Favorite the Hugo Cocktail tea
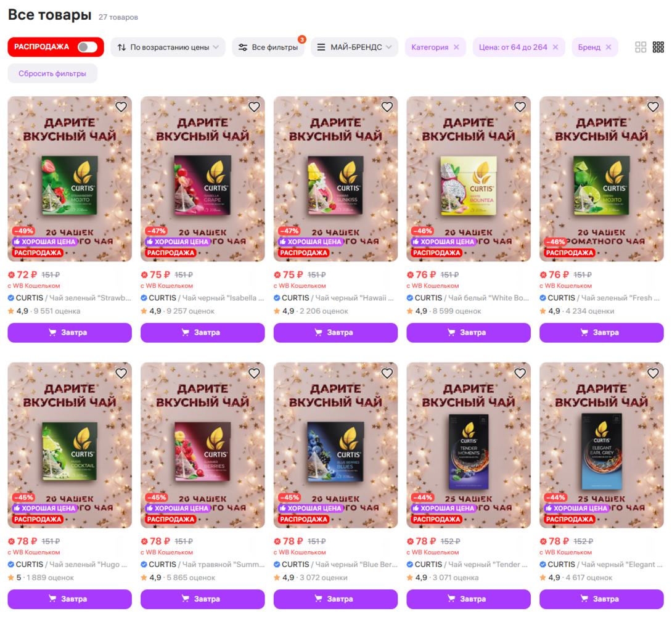 tap(121, 374)
